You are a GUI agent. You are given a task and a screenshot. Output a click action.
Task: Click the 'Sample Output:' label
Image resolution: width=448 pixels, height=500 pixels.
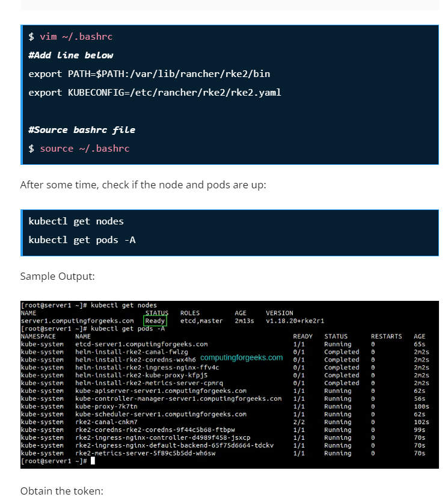[57, 276]
